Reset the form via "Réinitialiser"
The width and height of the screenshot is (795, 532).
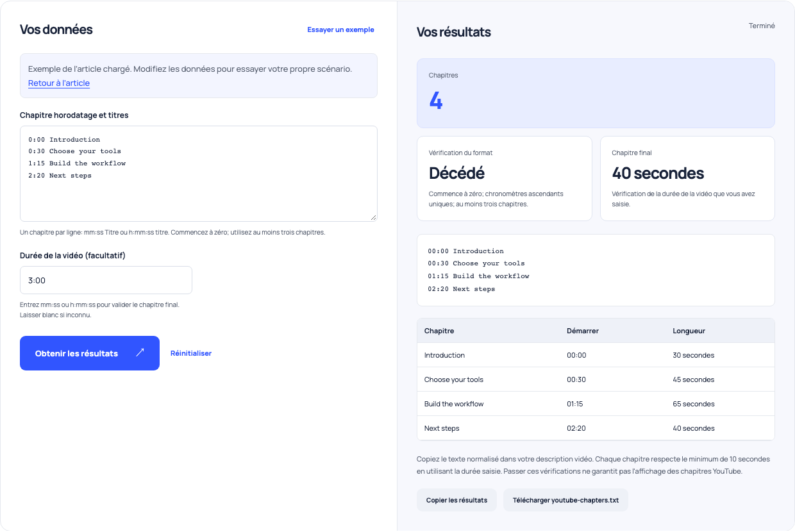[191, 353]
